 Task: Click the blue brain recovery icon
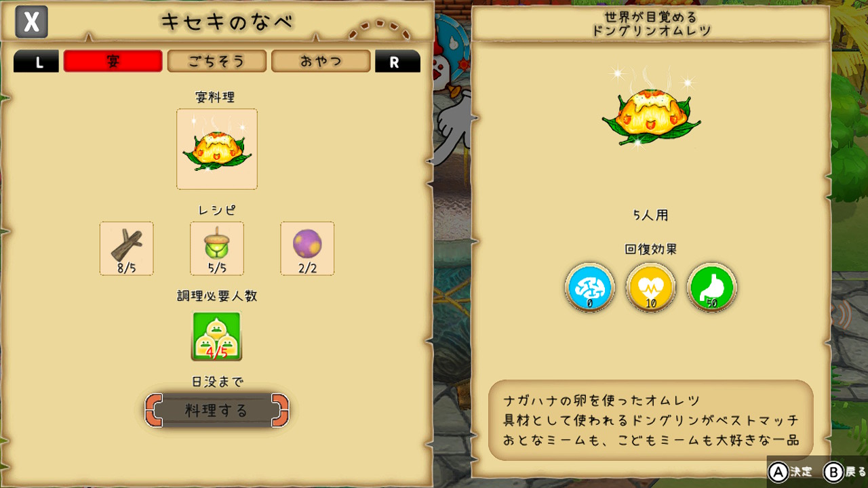589,287
